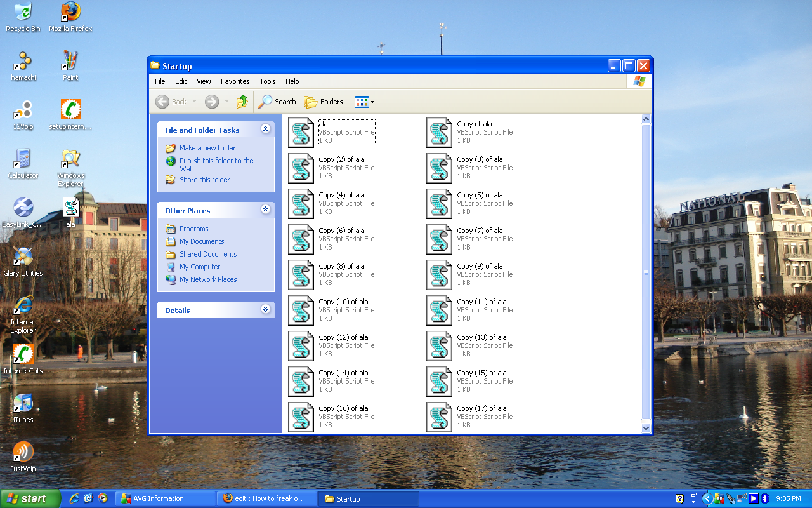Click the file list scrollbar down arrow
812x508 pixels.
[646, 428]
